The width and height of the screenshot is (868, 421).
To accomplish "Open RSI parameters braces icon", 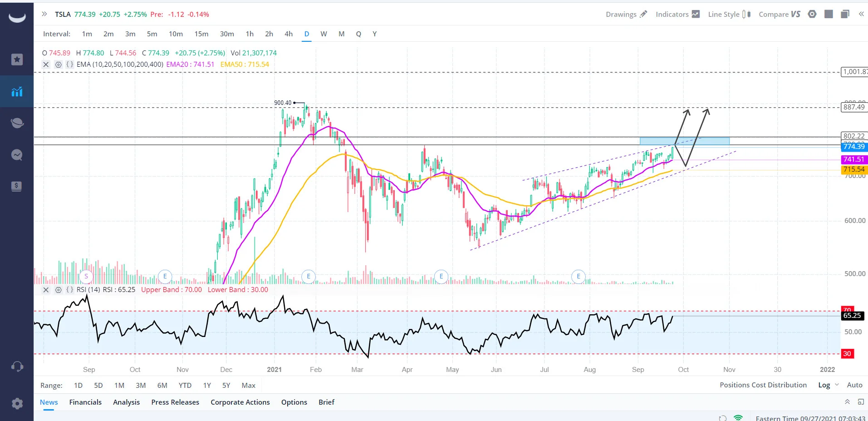I will point(70,290).
